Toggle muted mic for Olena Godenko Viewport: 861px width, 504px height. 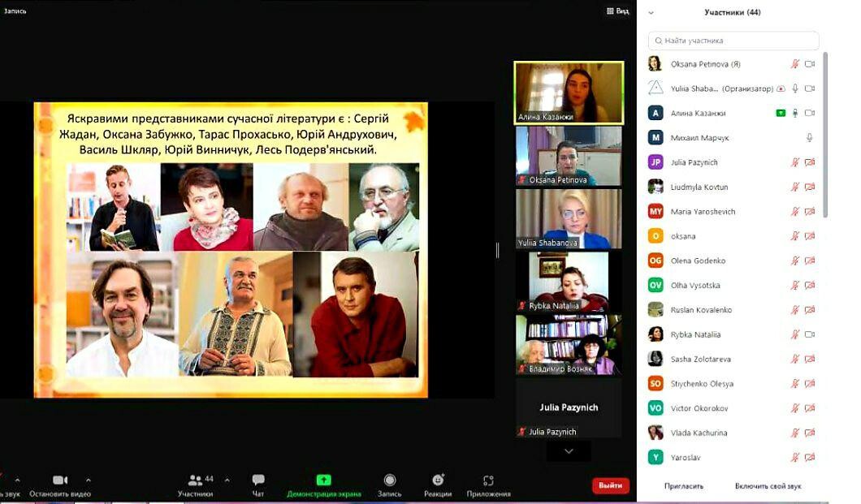point(794,261)
